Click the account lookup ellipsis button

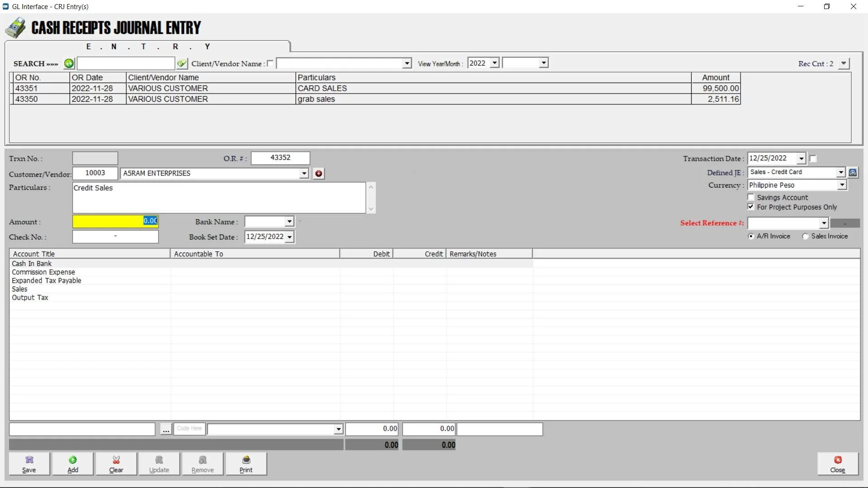pos(166,429)
